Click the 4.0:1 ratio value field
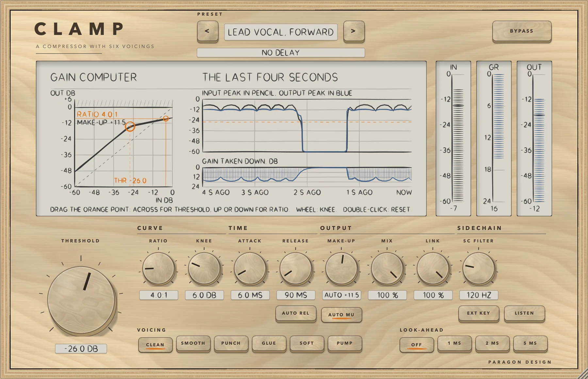 pos(159,295)
